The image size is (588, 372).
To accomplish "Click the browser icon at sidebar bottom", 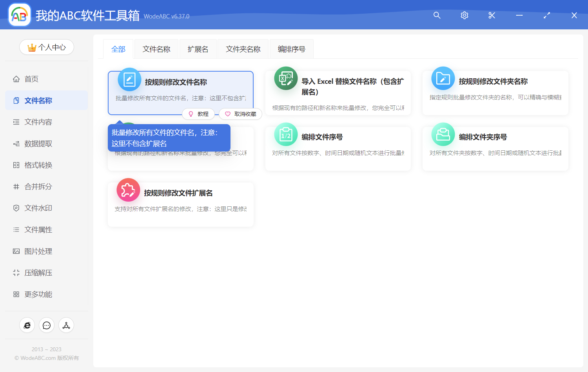I will (x=27, y=325).
